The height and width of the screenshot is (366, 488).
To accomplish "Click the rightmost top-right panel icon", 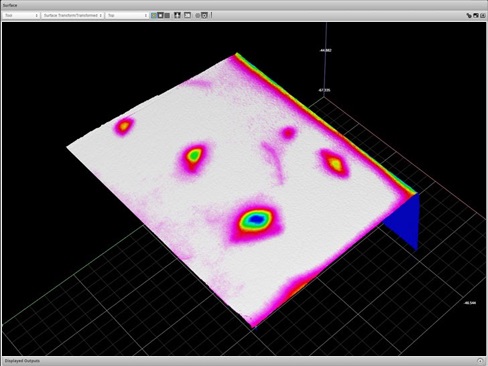I will tap(483, 15).
